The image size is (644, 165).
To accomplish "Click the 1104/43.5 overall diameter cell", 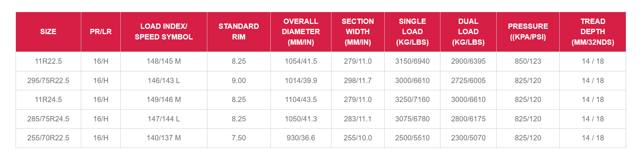I will click(x=301, y=100).
